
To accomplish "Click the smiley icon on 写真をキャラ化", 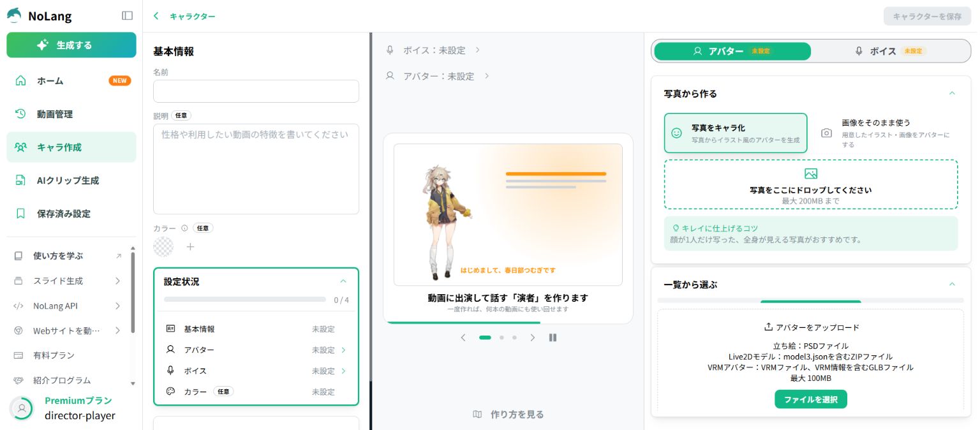I will (x=677, y=133).
